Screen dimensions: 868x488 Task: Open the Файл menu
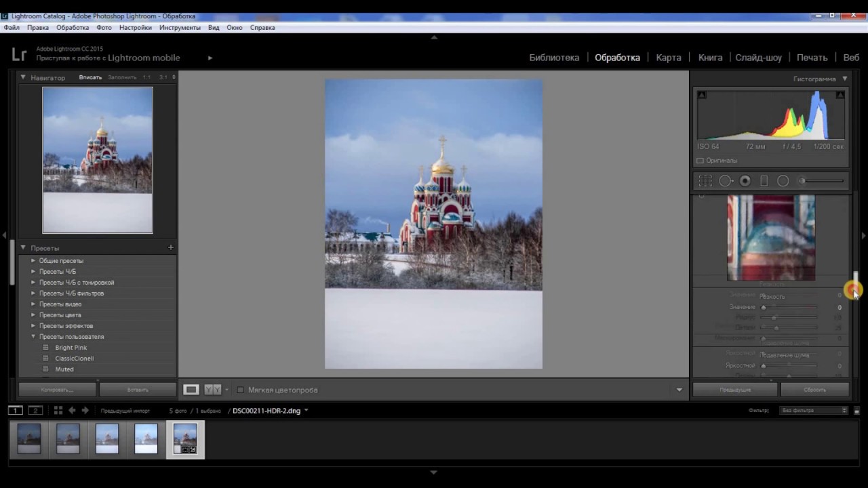(x=12, y=28)
